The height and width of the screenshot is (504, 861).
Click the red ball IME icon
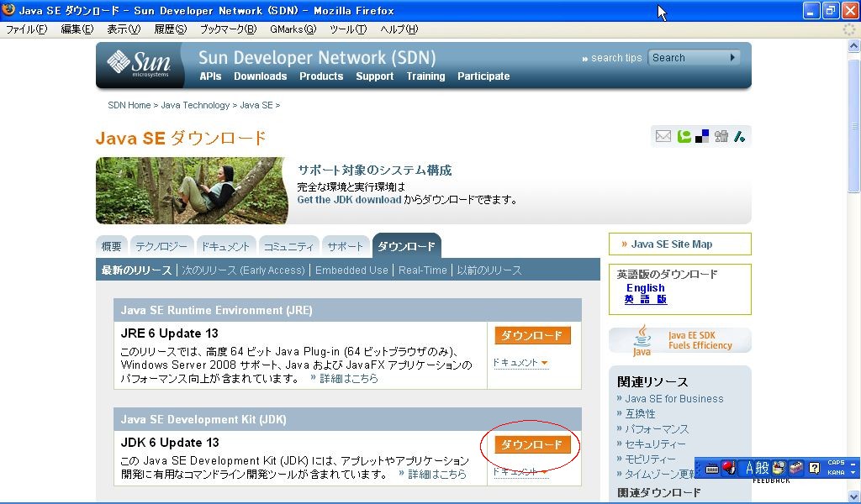point(728,468)
